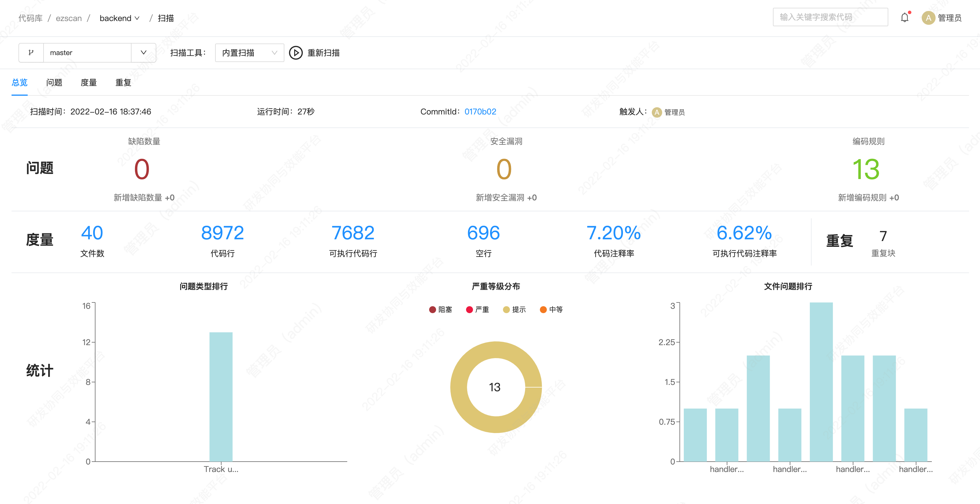Image resolution: width=980 pixels, height=504 pixels.
Task: Open commit link 0170b02
Action: pos(480,112)
